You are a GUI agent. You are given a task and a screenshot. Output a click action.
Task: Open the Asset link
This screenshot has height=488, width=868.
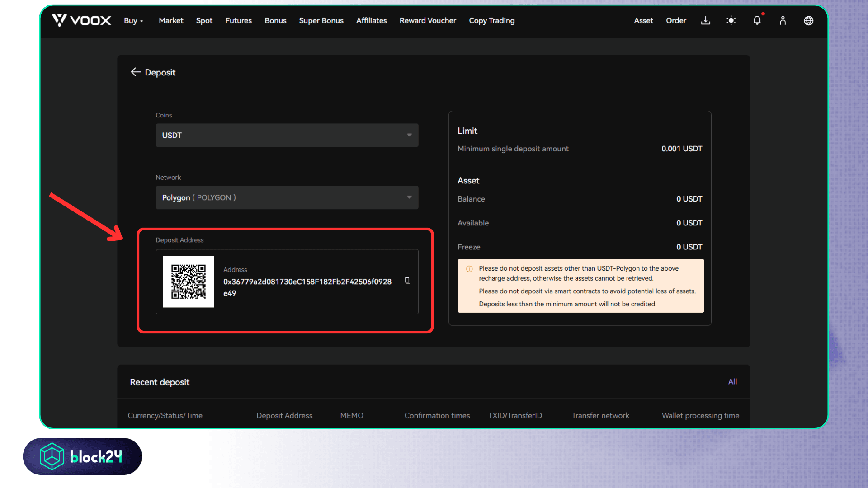(643, 20)
